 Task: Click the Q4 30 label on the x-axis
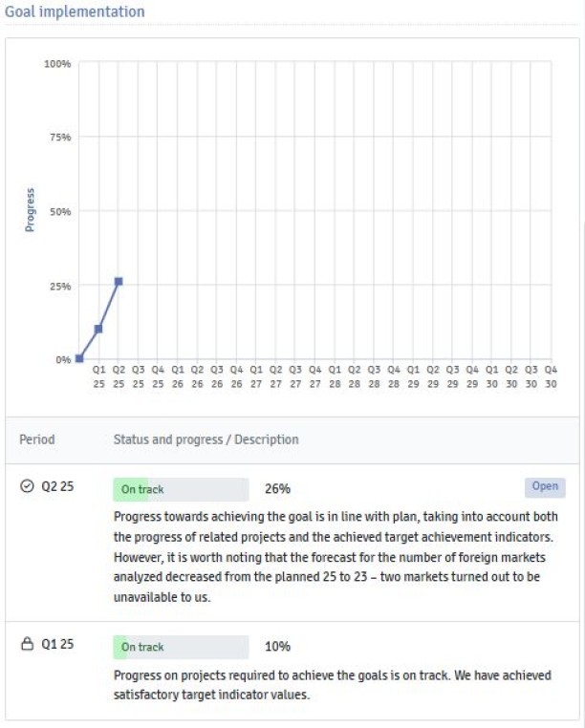point(551,376)
